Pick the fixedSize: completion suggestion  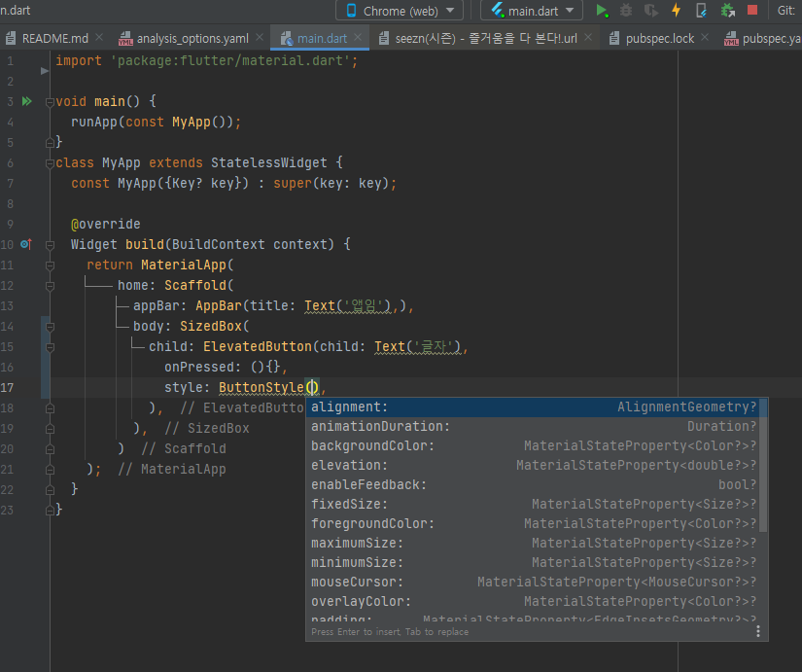click(x=533, y=504)
